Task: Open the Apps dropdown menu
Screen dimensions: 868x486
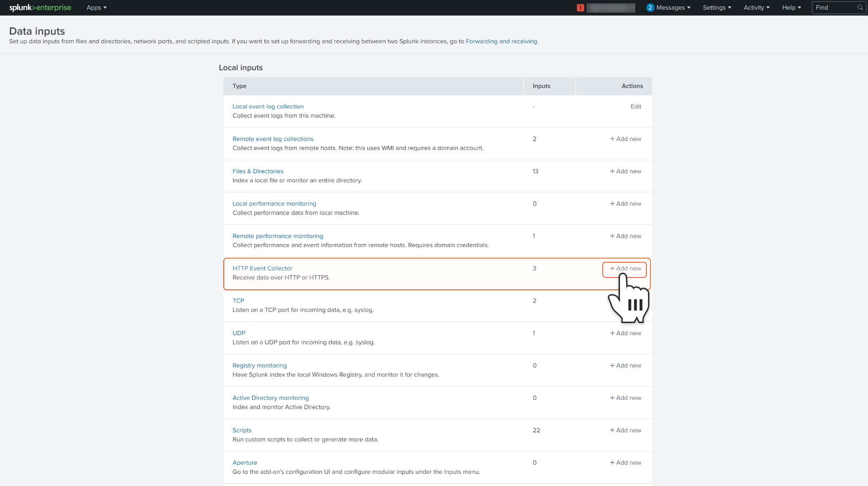Action: 96,8
